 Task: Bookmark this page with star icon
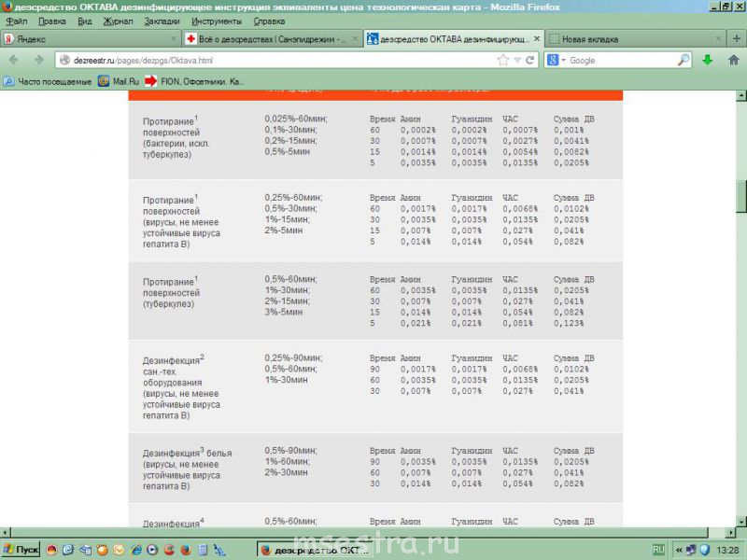click(503, 60)
